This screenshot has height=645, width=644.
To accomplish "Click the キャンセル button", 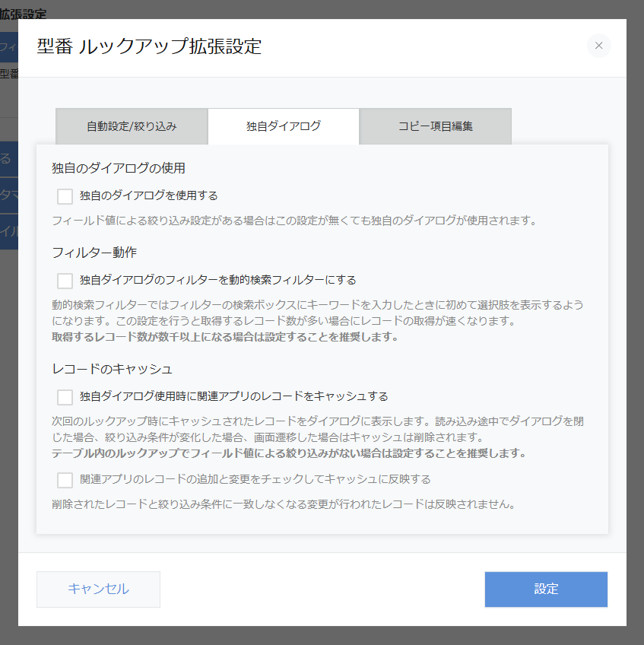I will [x=98, y=589].
